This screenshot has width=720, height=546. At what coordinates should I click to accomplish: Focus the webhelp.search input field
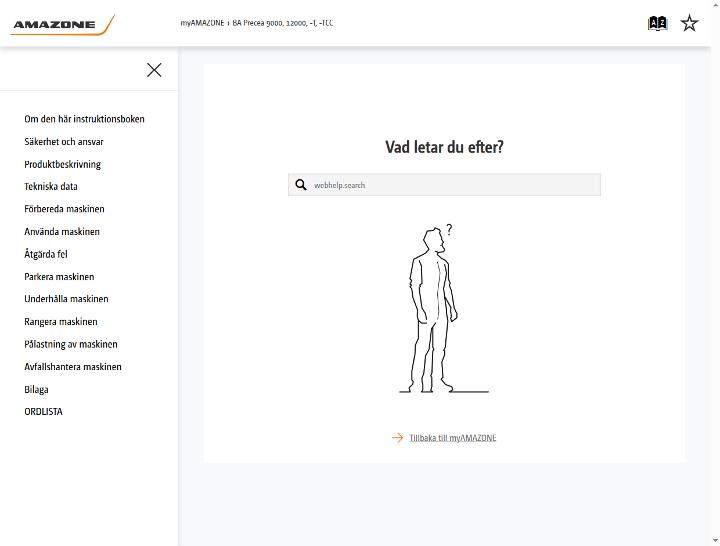click(x=444, y=185)
